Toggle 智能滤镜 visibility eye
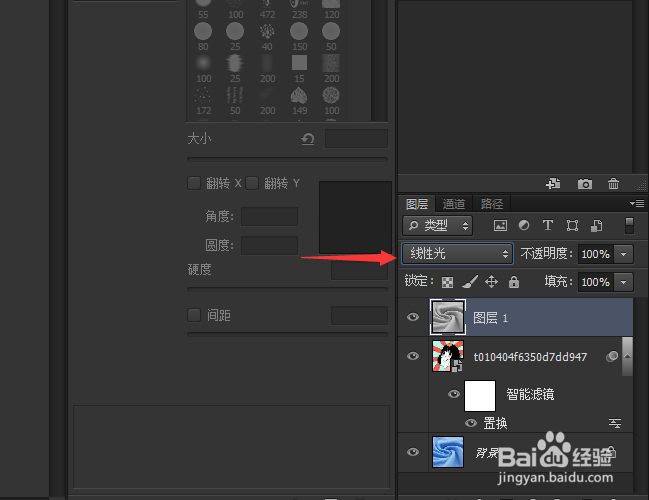 (454, 394)
